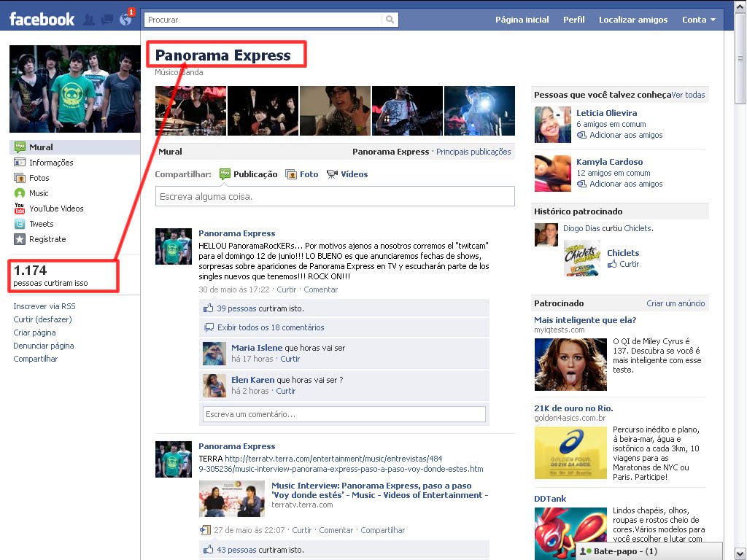Click Curtir thumbs-up icon for Chiclets

click(x=612, y=263)
